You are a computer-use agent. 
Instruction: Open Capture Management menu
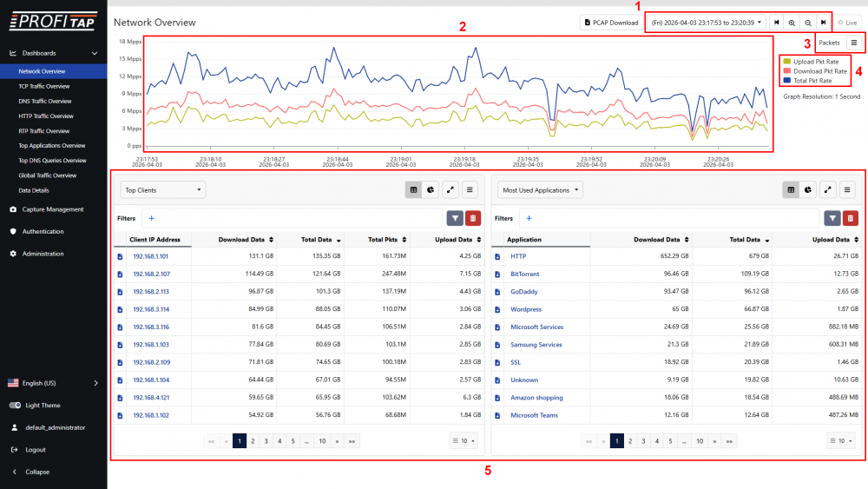[52, 209]
